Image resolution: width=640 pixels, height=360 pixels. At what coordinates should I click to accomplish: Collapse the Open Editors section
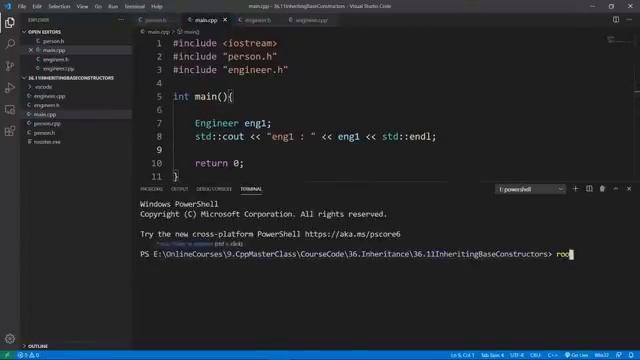[x=44, y=32]
